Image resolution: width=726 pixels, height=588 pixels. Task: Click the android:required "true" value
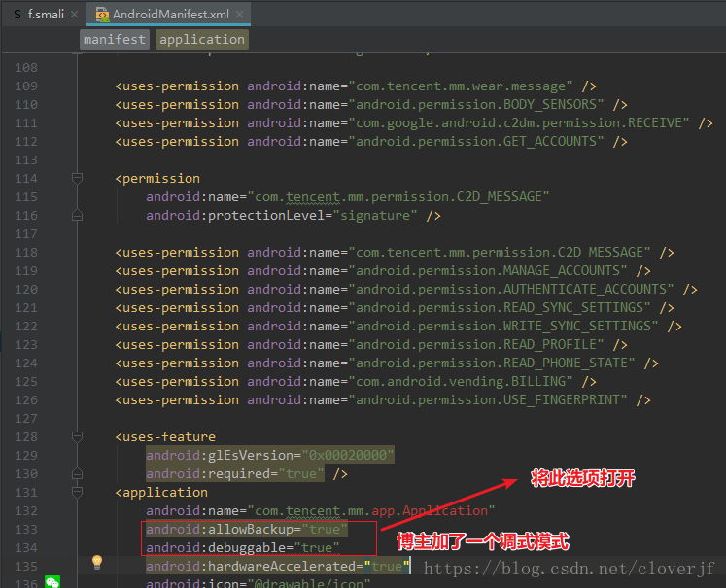301,474
